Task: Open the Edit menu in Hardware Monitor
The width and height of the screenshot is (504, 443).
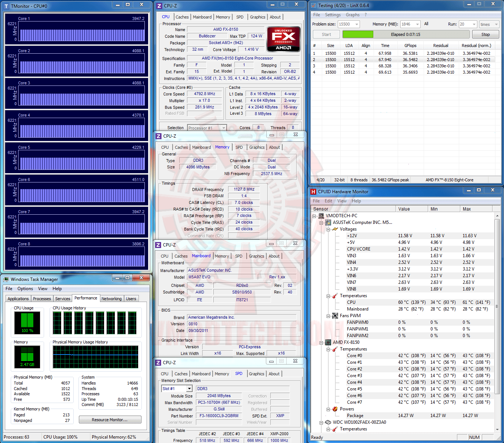Action: 328,201
